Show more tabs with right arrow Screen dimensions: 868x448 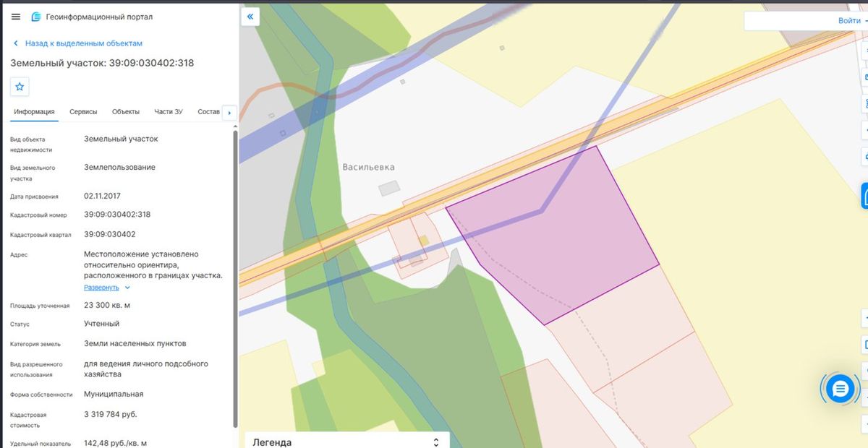[229, 113]
